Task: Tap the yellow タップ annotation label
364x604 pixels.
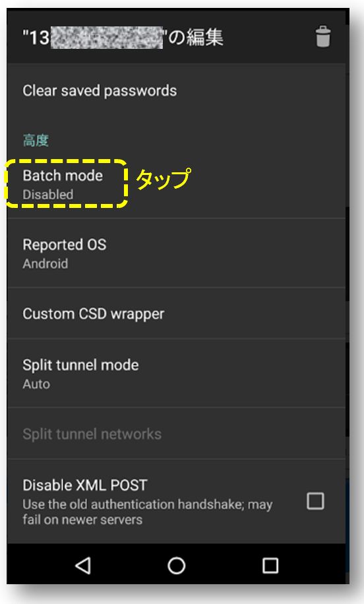Action: coord(163,178)
